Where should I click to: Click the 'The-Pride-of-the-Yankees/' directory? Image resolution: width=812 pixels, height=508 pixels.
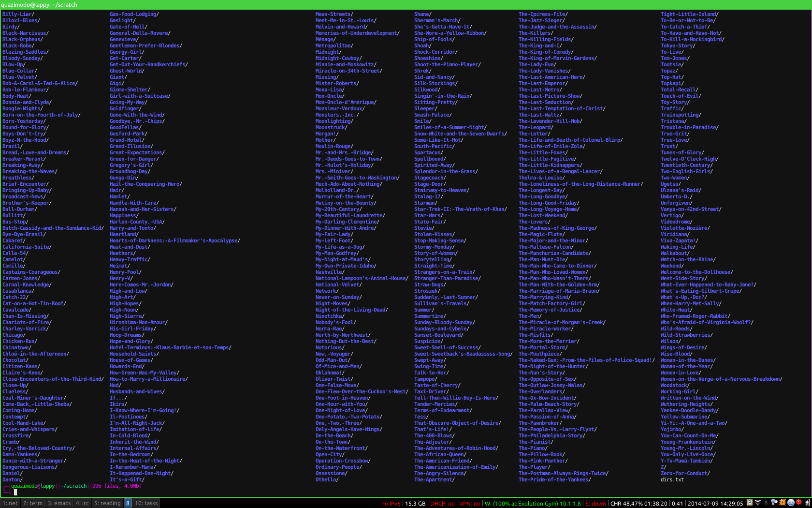pos(555,480)
